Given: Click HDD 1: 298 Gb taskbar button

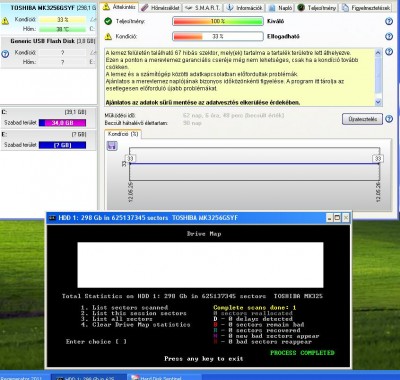Looking at the screenshot, I should point(88,377).
